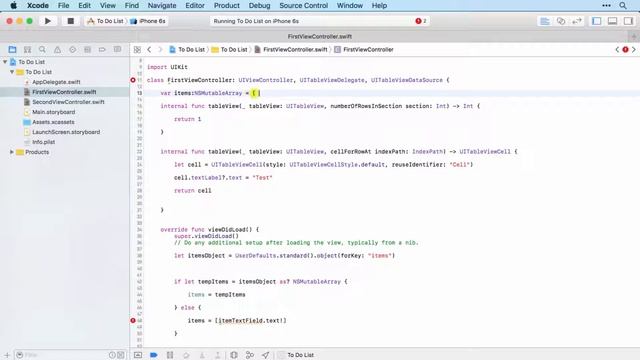Go back in editor history
The height and width of the screenshot is (360, 640).
(x=149, y=49)
